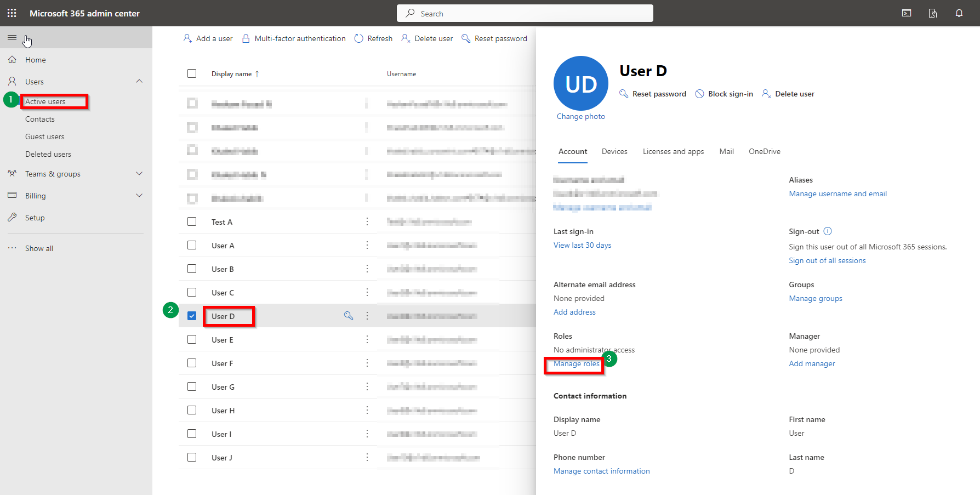Sort by the Username column header

tap(401, 74)
